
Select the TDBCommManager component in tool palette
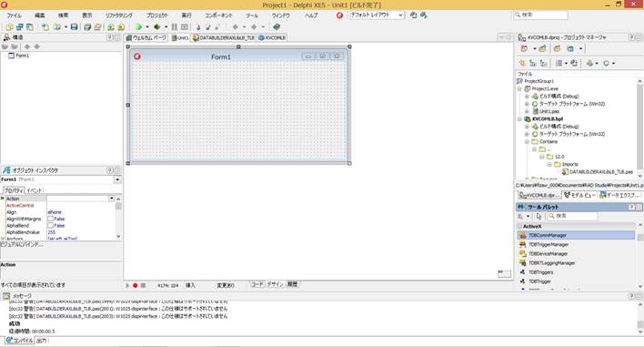[576, 236]
